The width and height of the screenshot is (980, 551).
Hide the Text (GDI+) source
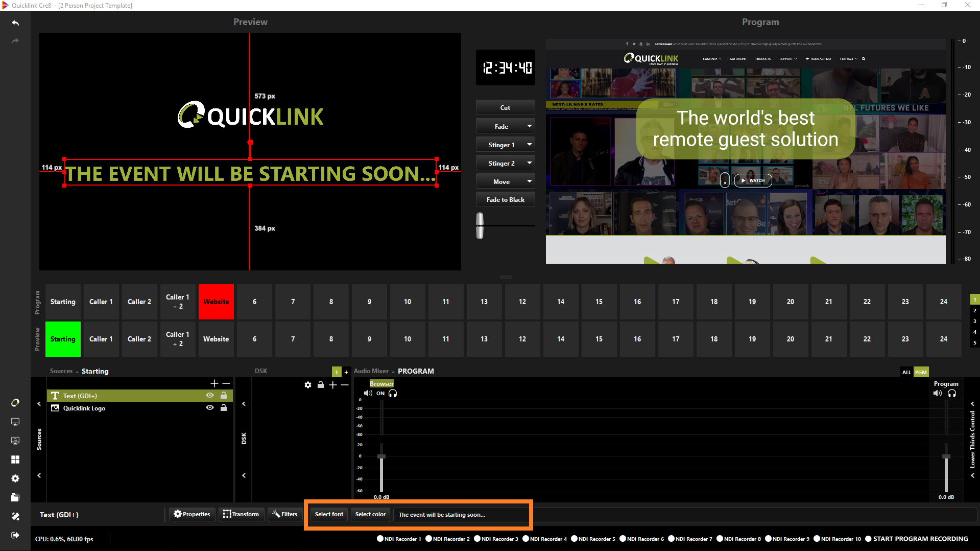(209, 395)
